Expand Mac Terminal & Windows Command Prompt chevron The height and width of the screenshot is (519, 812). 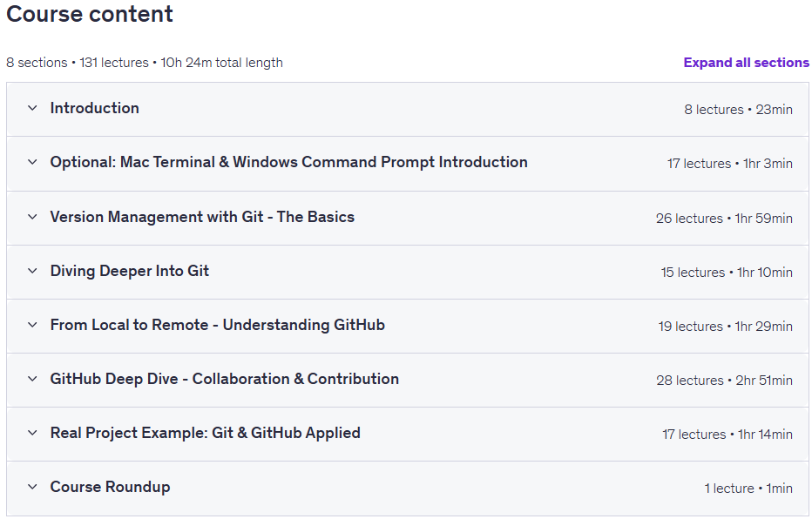coord(32,162)
